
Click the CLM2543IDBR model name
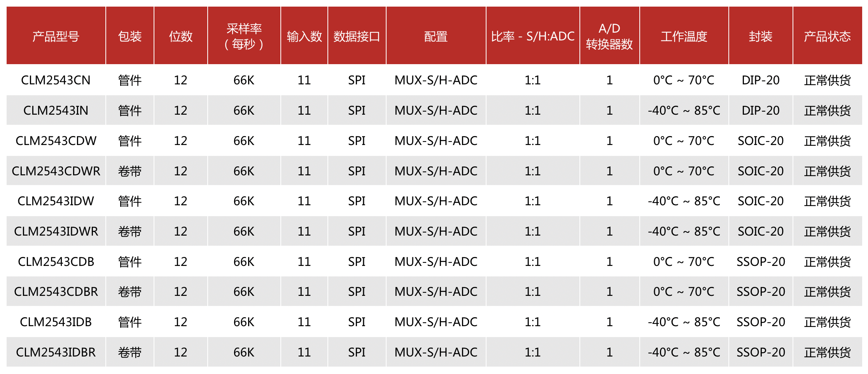point(56,352)
